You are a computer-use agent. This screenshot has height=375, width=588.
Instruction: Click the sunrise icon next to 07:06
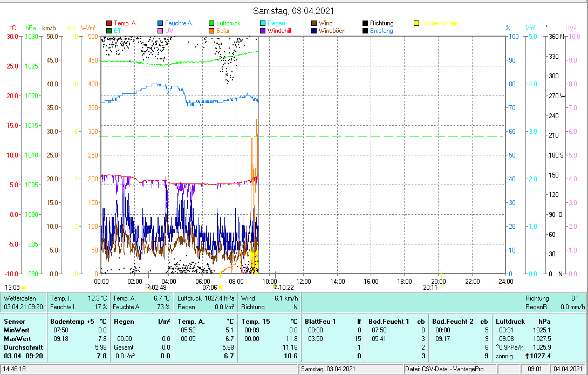click(x=221, y=288)
